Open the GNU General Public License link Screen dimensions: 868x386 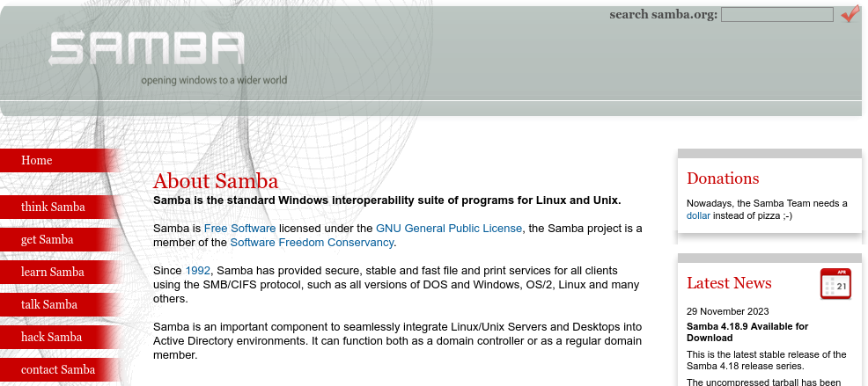(448, 229)
